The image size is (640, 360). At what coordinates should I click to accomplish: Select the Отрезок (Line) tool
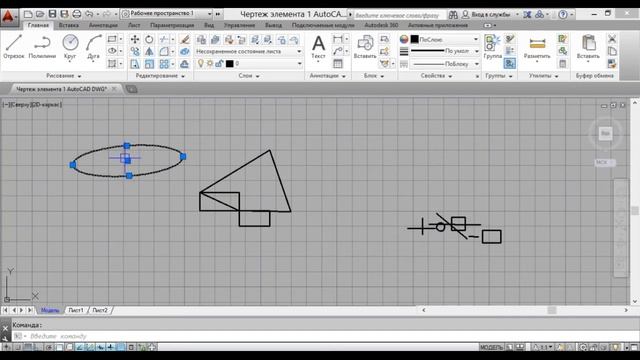pos(14,47)
